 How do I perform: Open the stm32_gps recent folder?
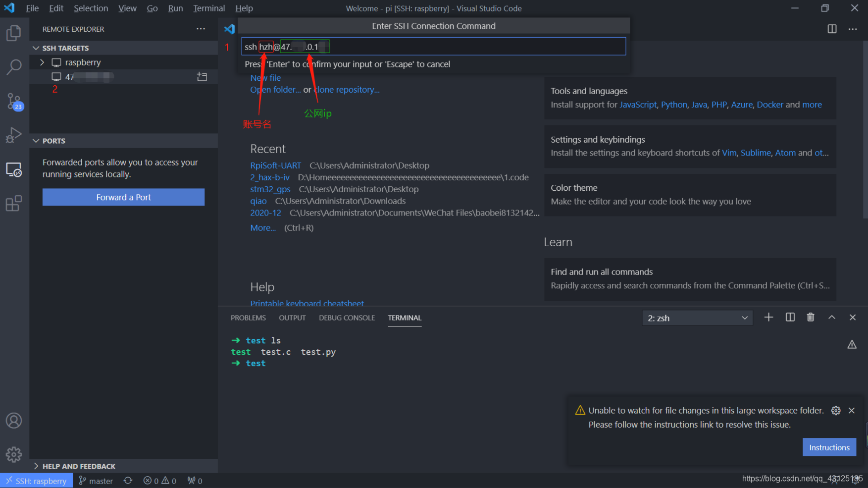click(270, 189)
